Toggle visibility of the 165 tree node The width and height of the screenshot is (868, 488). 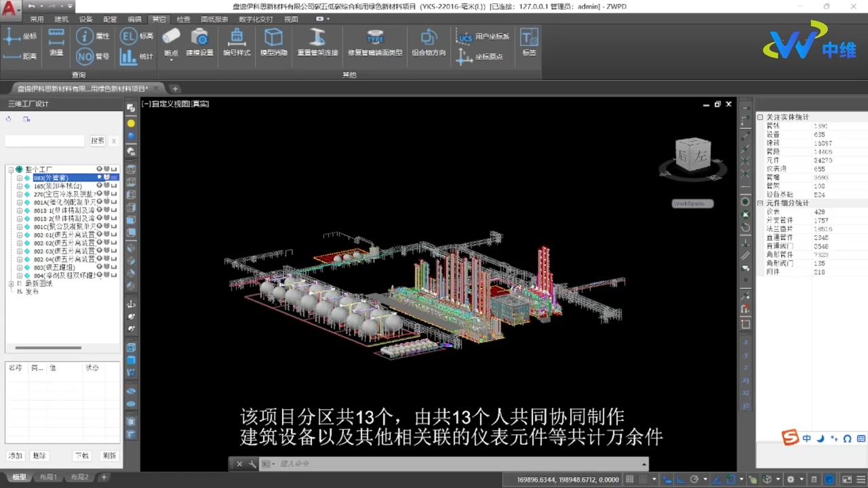[100, 186]
